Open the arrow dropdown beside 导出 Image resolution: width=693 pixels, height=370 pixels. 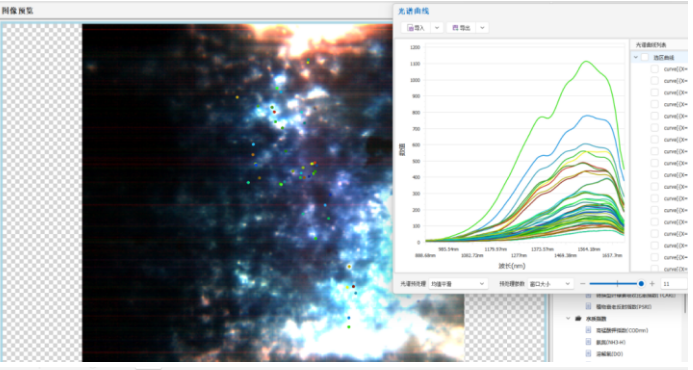[x=482, y=28]
